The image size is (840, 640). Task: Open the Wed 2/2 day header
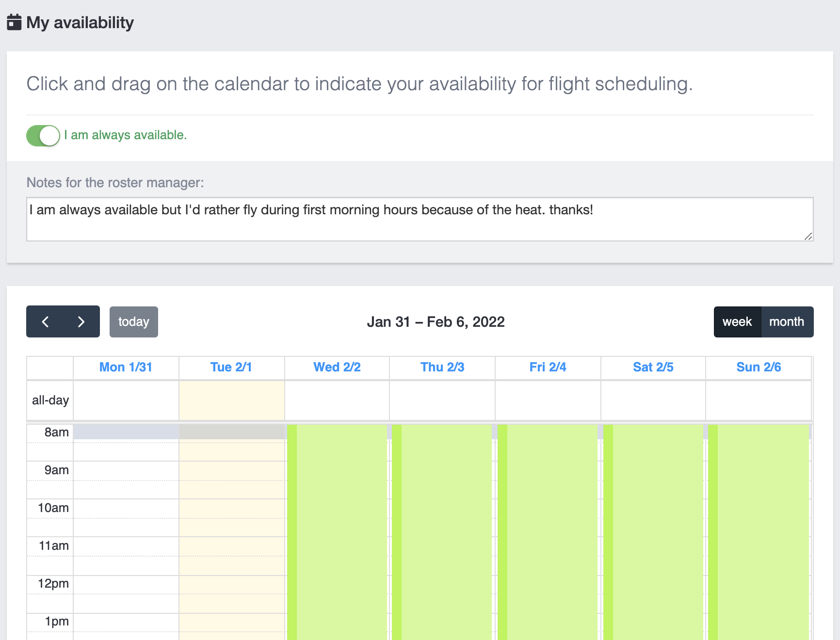pyautogui.click(x=337, y=368)
